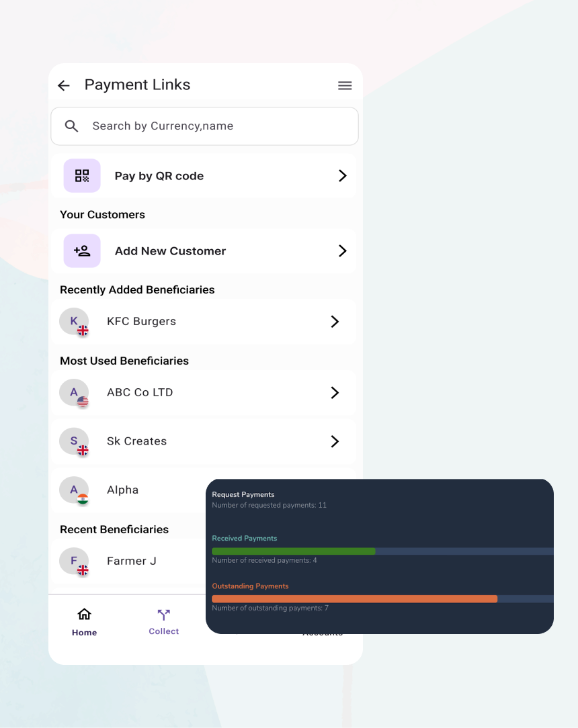578x728 pixels.
Task: Focus the Search by Currency,name field
Action: coord(204,126)
